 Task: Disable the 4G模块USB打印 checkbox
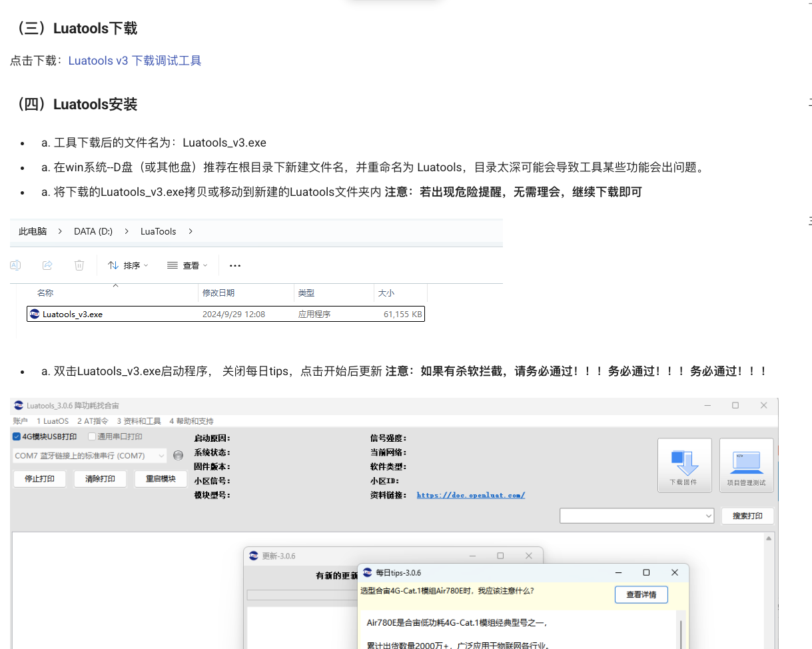tap(15, 436)
